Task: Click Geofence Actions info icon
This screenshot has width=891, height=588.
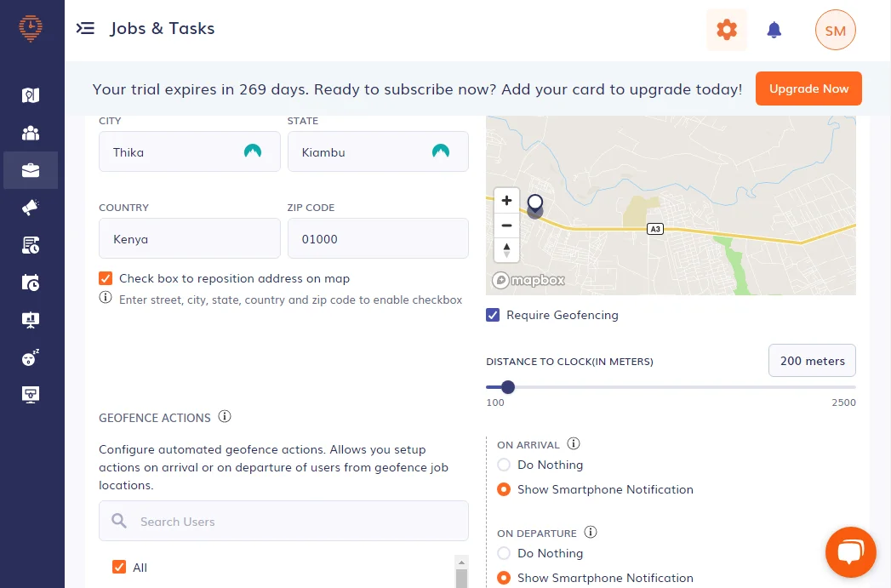Action: [225, 416]
